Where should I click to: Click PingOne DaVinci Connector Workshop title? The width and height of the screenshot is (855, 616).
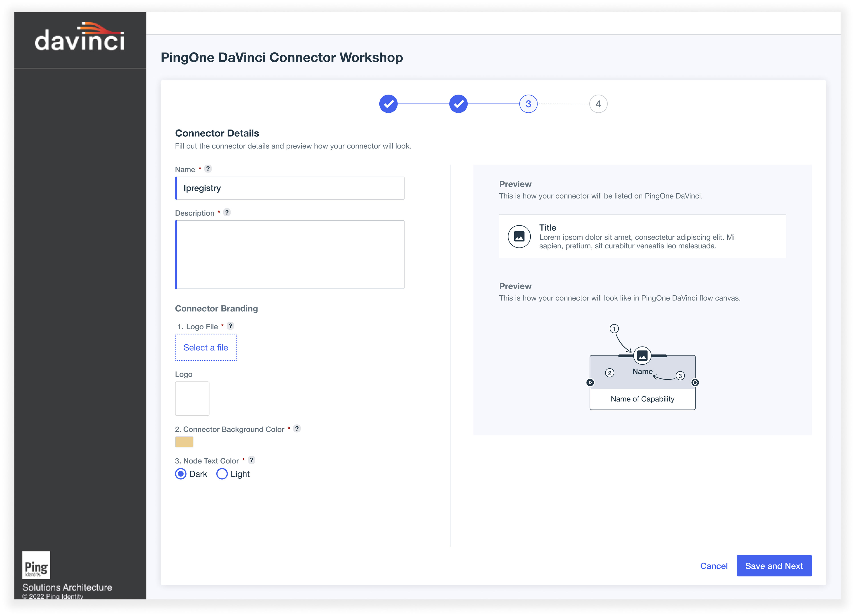pyautogui.click(x=282, y=57)
